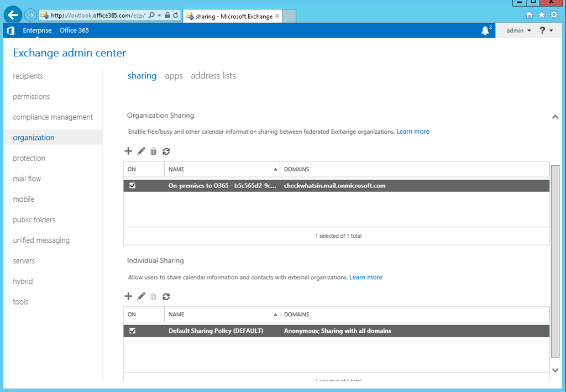Click the lock security icon in address bar
This screenshot has width=566, height=392.
(x=167, y=15)
